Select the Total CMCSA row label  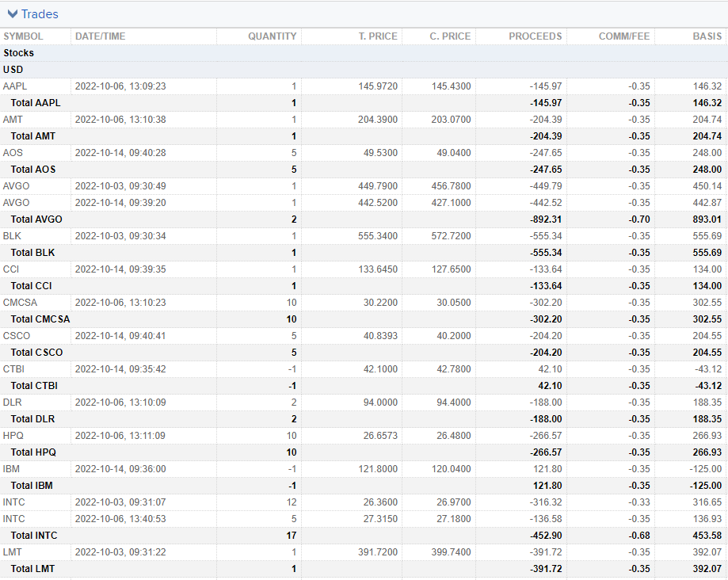[x=40, y=319]
